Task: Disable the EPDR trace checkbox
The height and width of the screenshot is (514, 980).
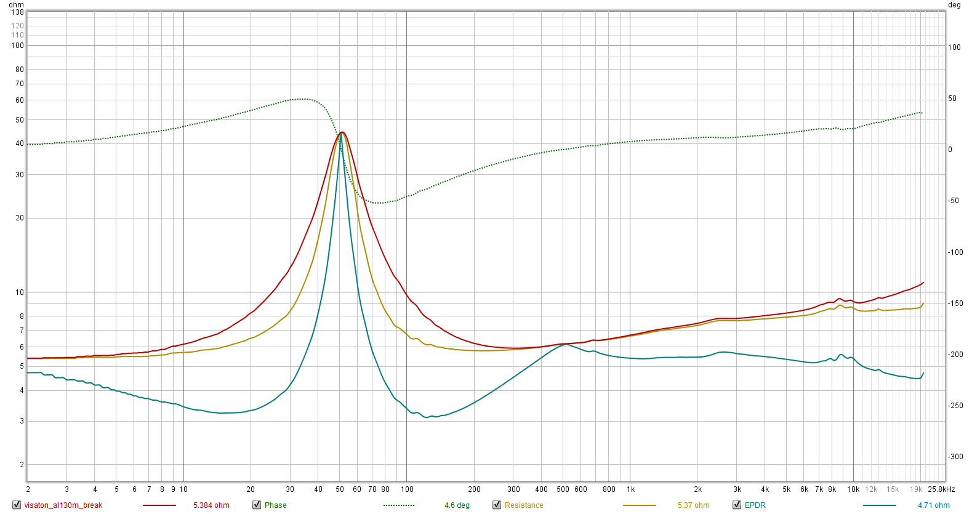Action: (737, 505)
